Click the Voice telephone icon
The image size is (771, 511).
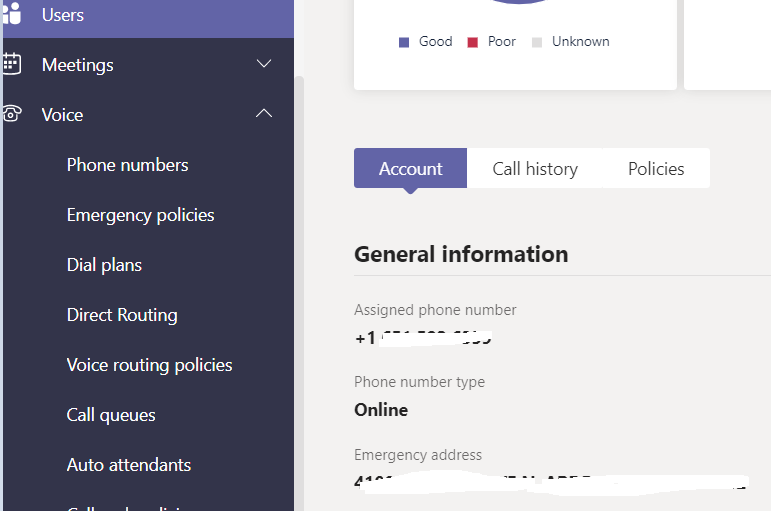tap(11, 114)
